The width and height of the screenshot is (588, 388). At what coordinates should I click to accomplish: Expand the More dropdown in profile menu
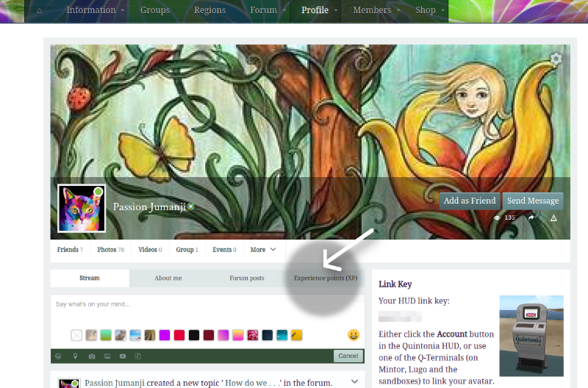pyautogui.click(x=263, y=250)
